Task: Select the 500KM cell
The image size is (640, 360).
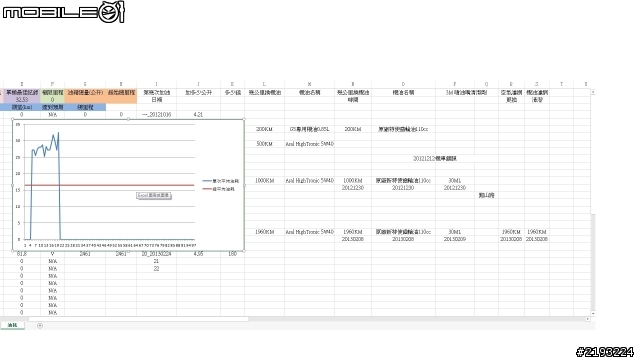Action: point(264,144)
